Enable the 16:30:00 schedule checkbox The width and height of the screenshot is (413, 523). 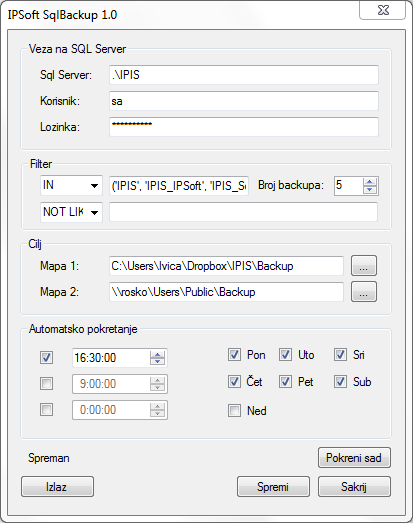pyautogui.click(x=46, y=358)
